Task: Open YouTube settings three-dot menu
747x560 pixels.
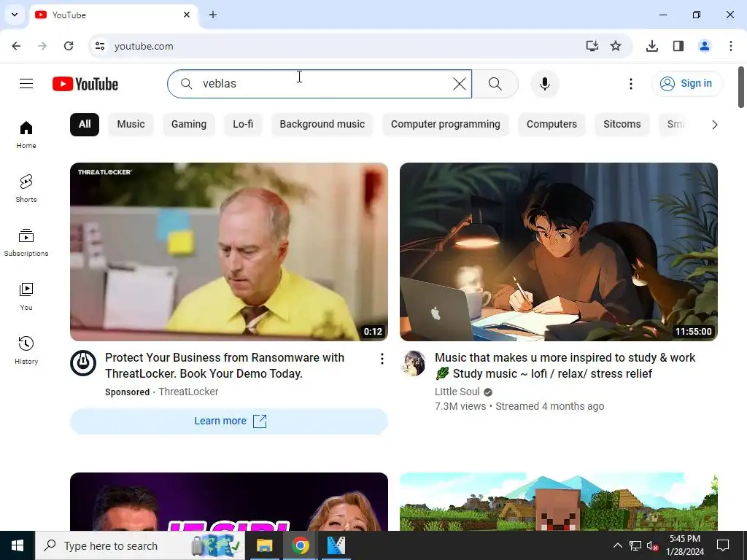Action: coord(631,84)
